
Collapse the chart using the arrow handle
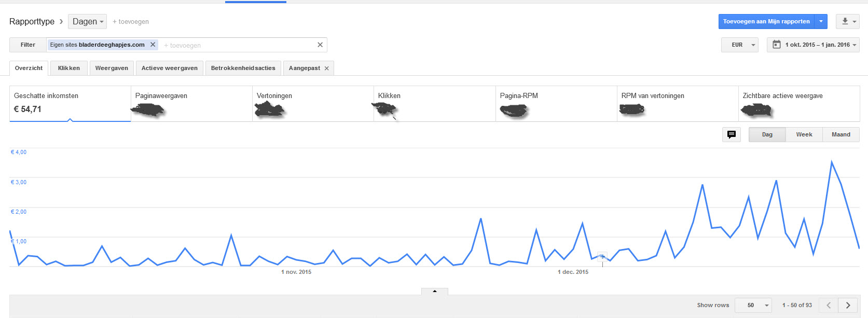[x=435, y=291]
